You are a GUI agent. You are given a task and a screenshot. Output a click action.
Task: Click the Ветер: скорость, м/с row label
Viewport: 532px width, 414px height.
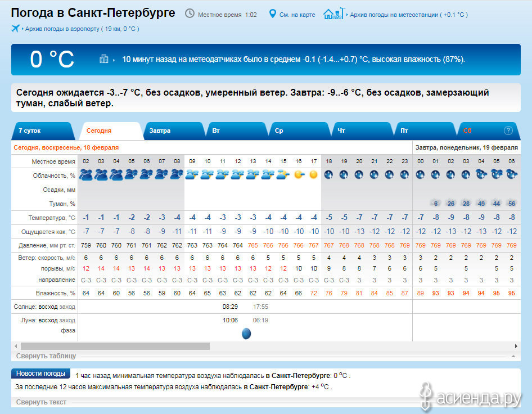coord(47,258)
